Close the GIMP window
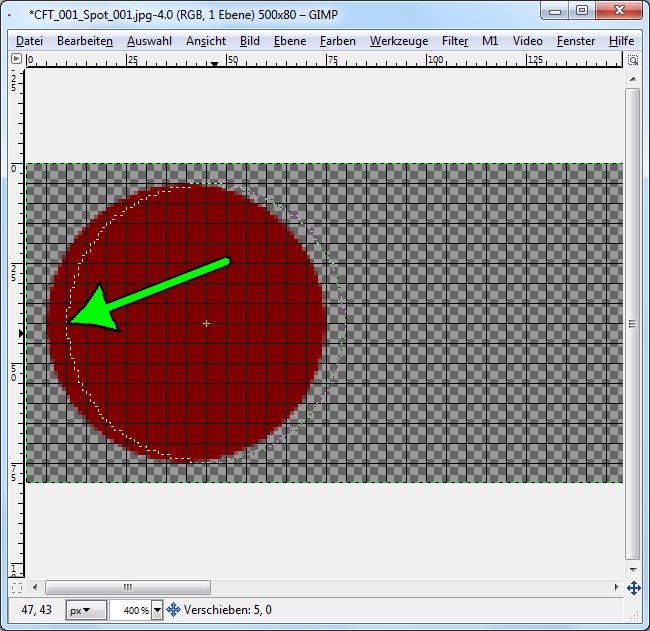 click(619, 11)
